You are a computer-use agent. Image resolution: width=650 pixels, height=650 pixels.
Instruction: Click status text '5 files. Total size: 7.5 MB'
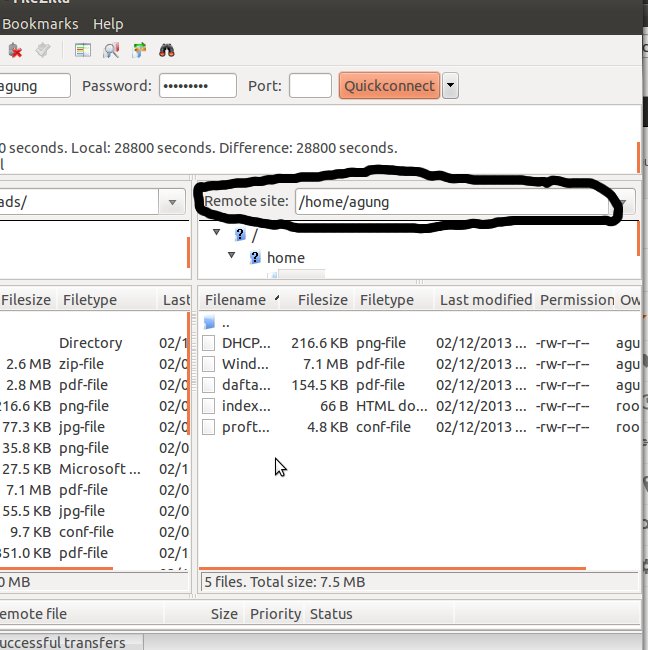[284, 582]
